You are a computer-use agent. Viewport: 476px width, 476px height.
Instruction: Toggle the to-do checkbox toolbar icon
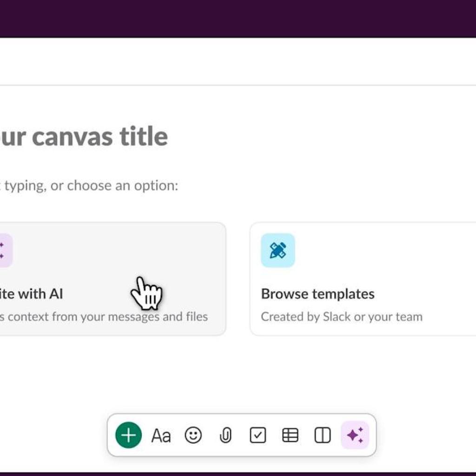[258, 435]
